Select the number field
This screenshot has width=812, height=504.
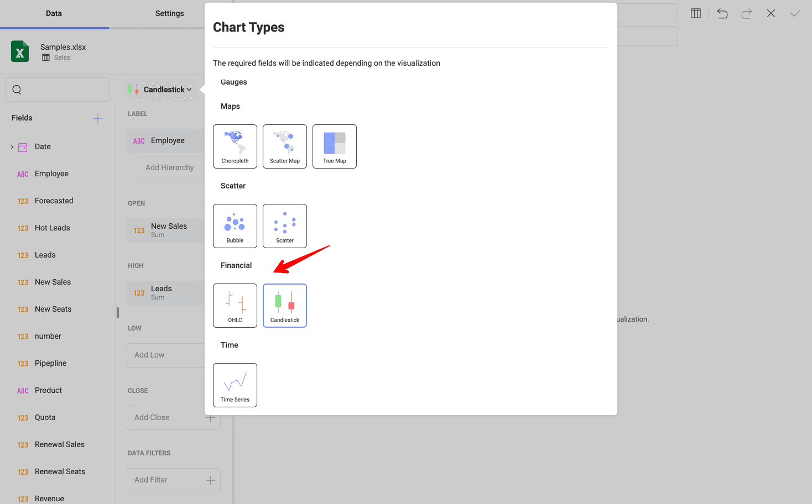pyautogui.click(x=48, y=336)
